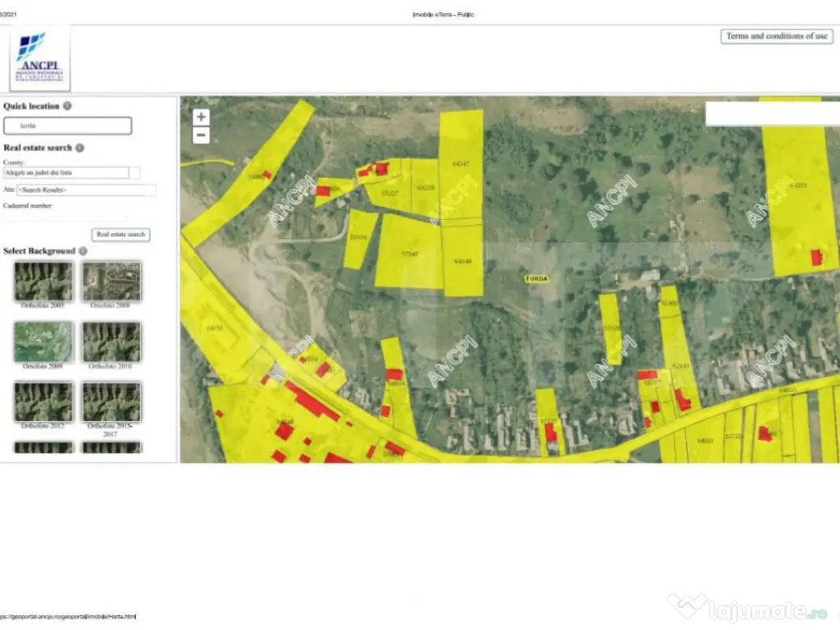Open Real estate search help icon
840x630 pixels.
[80, 148]
